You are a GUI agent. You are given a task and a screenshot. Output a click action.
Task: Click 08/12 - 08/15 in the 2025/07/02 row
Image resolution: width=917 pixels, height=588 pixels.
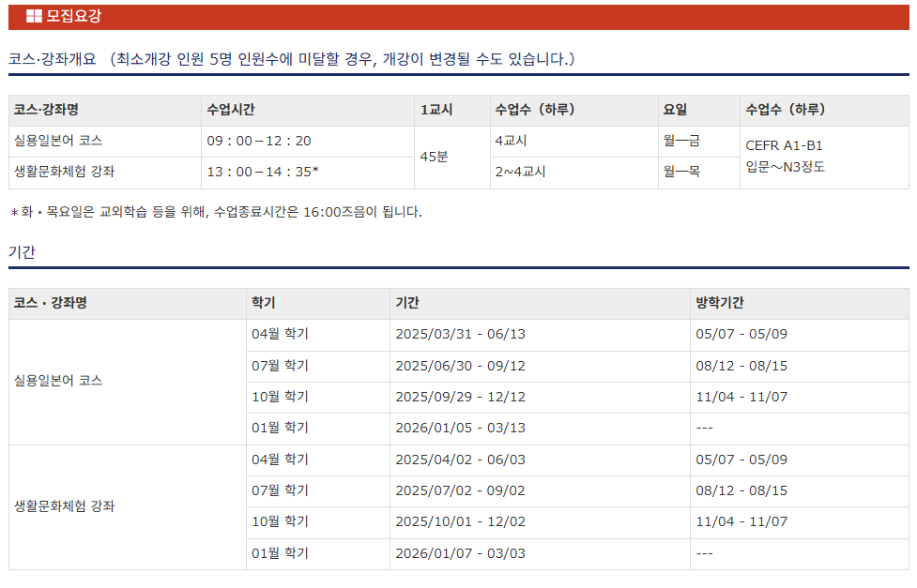click(x=741, y=491)
